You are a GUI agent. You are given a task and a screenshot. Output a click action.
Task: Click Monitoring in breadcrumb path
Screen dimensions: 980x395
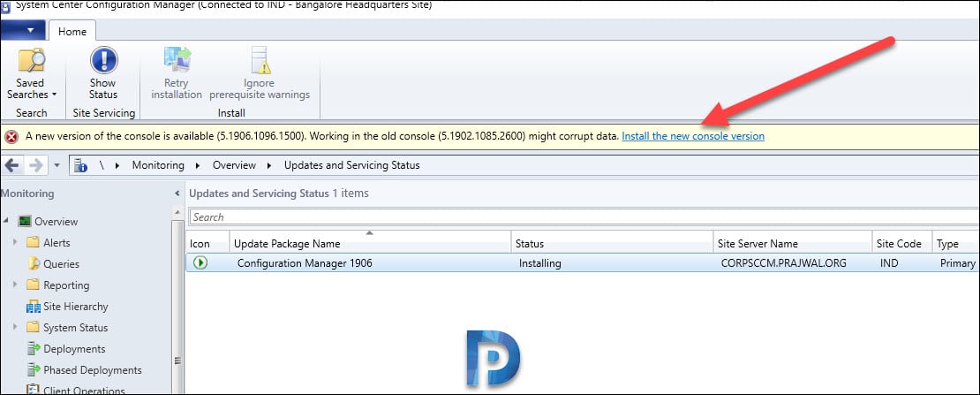(x=158, y=165)
